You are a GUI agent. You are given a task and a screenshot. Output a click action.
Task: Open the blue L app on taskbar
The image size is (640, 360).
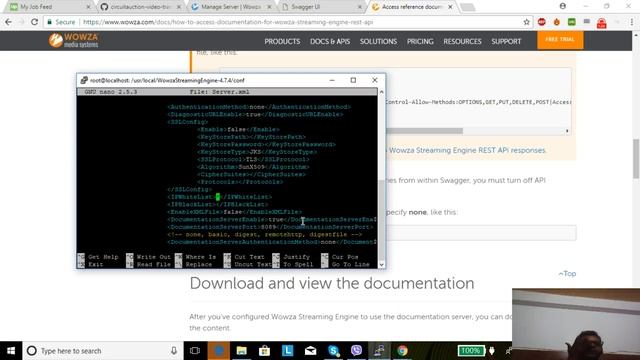[288, 351]
